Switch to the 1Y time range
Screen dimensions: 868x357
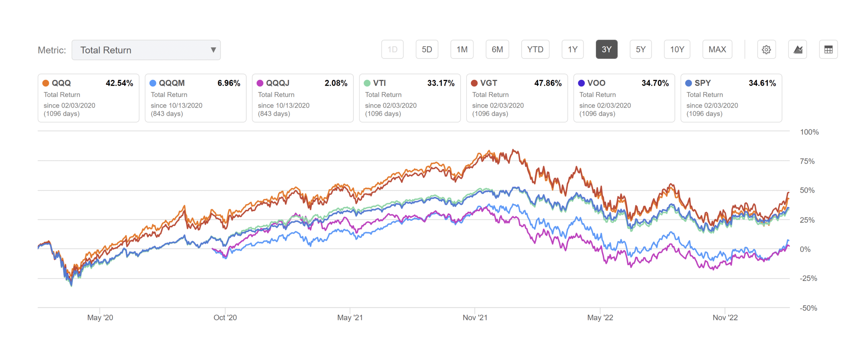point(572,49)
